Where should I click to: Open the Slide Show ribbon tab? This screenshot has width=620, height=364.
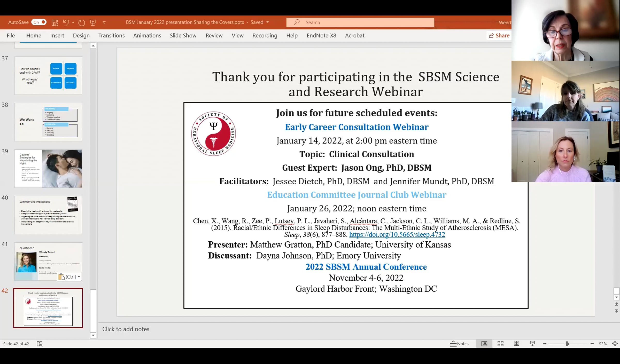[x=183, y=36]
